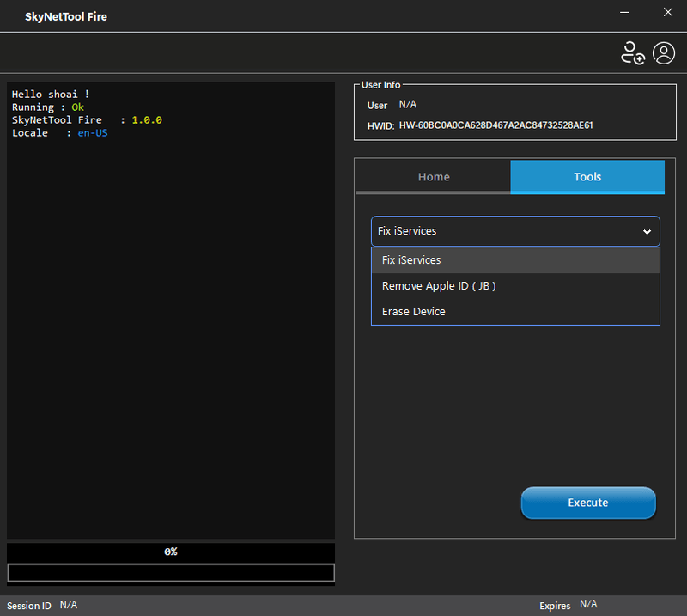
Task: Open the profile account icon
Action: pos(664,53)
